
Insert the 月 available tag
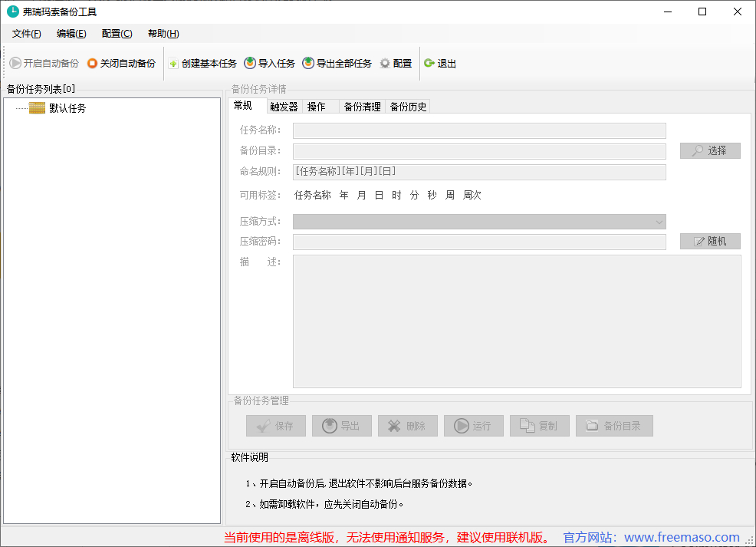click(x=362, y=196)
